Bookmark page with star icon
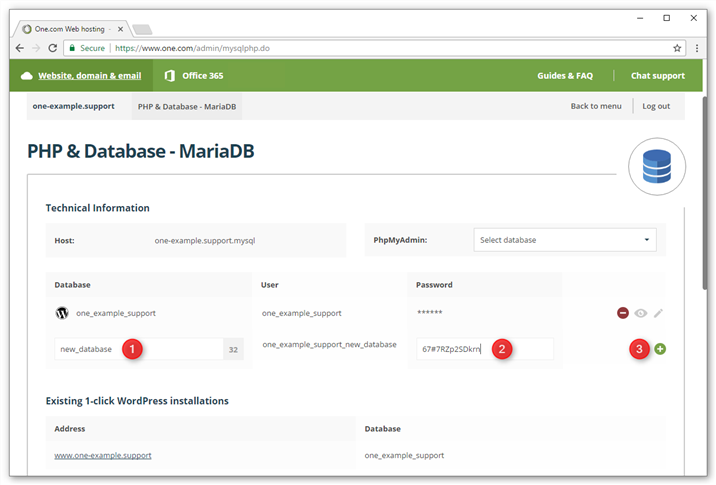 [677, 48]
